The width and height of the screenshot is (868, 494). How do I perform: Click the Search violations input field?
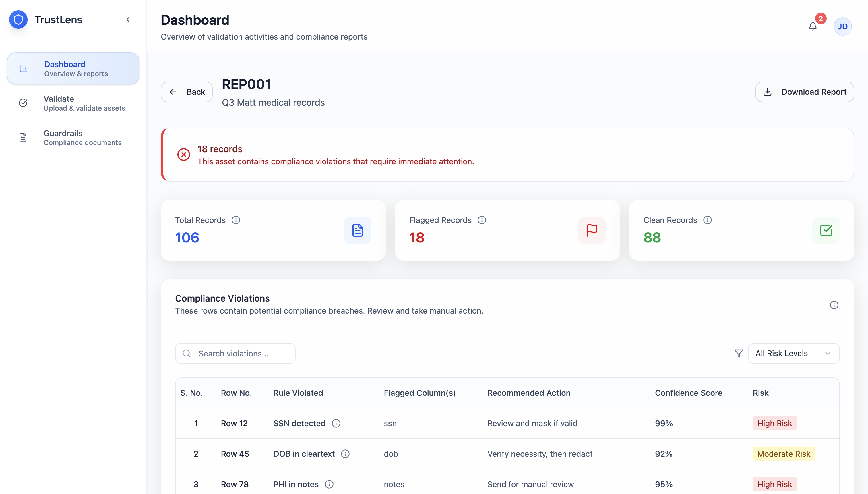[x=235, y=353]
